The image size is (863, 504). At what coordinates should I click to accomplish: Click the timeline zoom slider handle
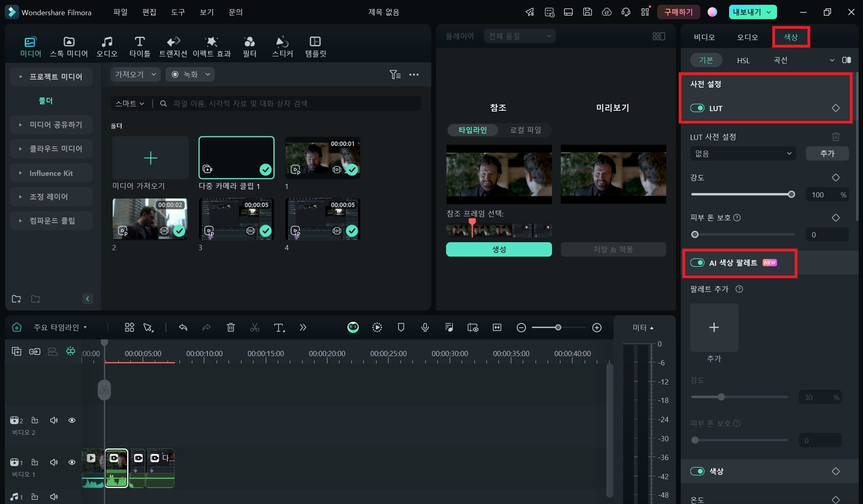tap(558, 328)
